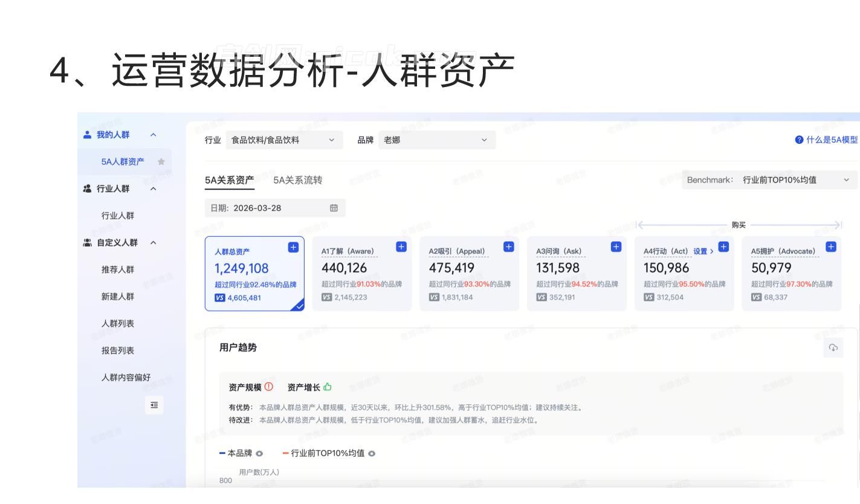Switch to 5A关系资产 tab

coord(230,180)
